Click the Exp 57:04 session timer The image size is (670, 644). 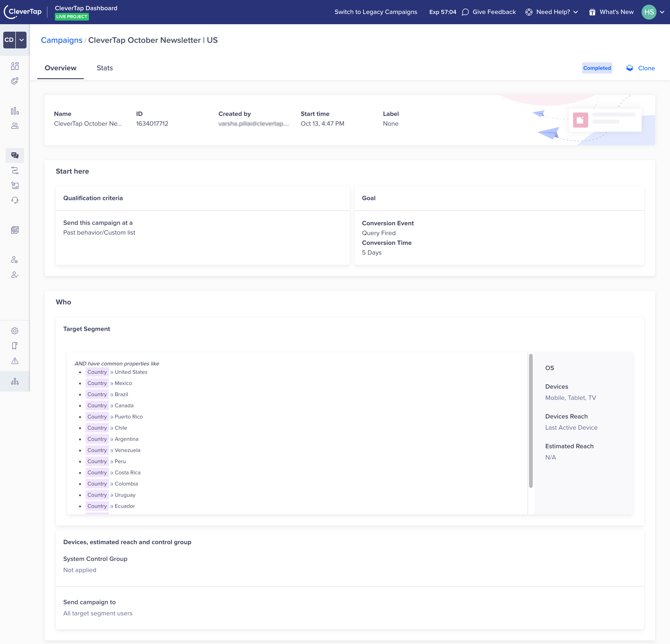pos(443,12)
